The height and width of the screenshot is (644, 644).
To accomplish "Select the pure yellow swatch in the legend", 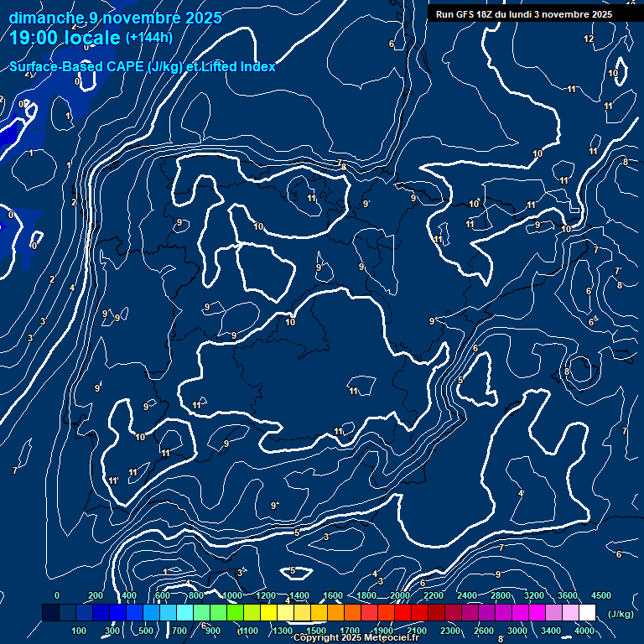I will pyautogui.click(x=268, y=612).
